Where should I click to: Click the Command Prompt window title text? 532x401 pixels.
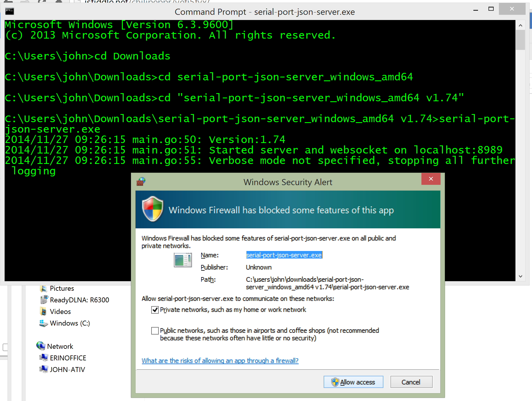pyautogui.click(x=265, y=12)
